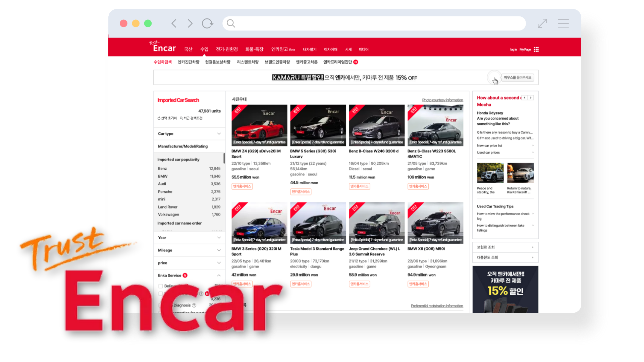
Task: Click the 엔카홈서비스 badge under Benz B-Class
Action: (359, 186)
